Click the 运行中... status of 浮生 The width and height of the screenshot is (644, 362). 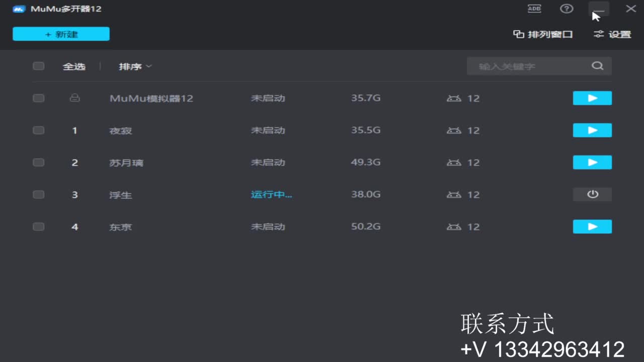(272, 195)
